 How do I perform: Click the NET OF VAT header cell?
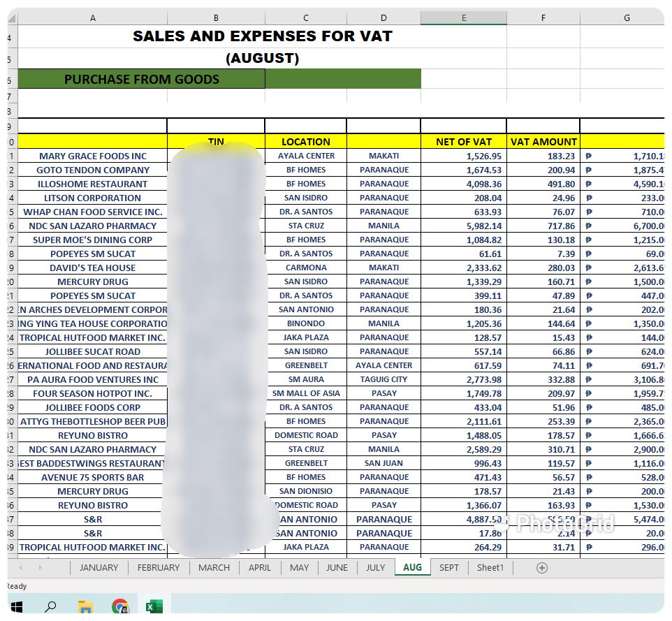point(464,141)
